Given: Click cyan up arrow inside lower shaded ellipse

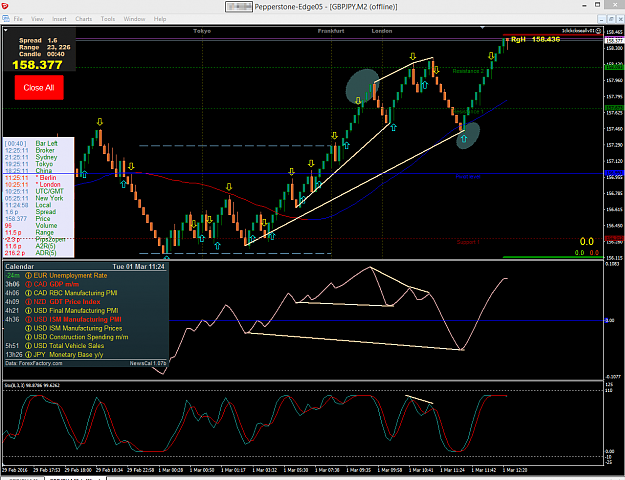Looking at the screenshot, I should 464,139.
